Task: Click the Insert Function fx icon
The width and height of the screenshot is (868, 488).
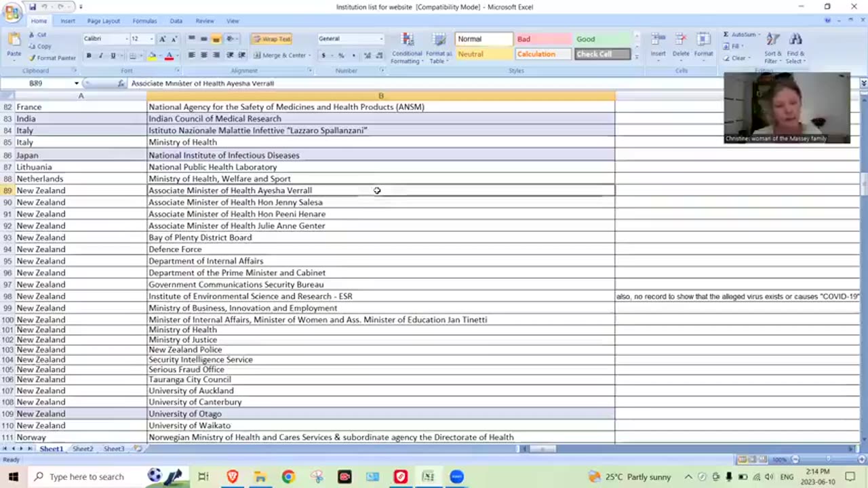Action: (121, 83)
